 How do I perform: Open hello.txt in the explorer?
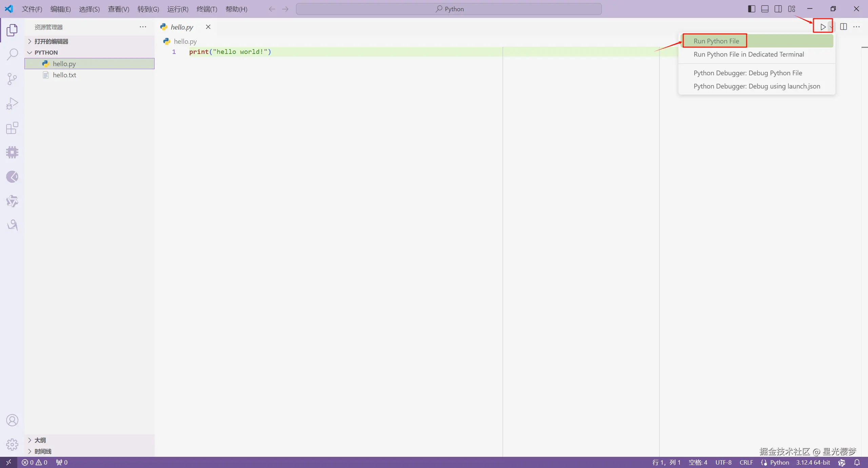point(64,75)
